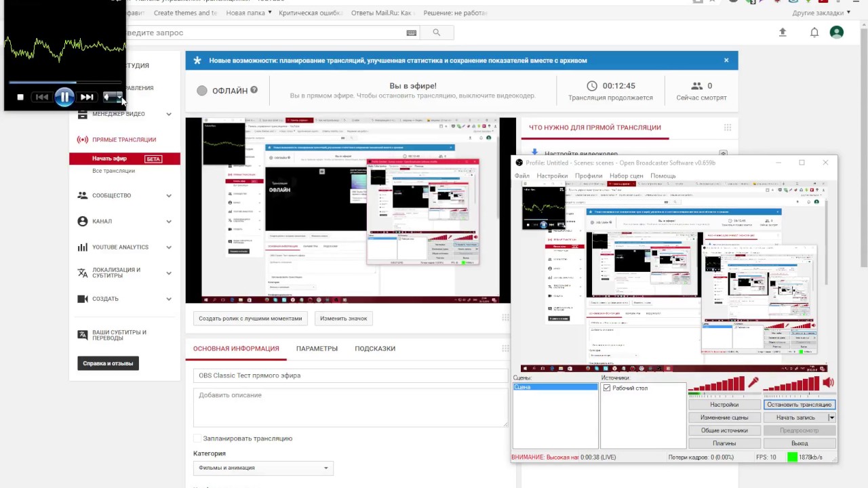Click the YouTube upload arrow icon
This screenshot has width=868, height=488.
coord(783,33)
